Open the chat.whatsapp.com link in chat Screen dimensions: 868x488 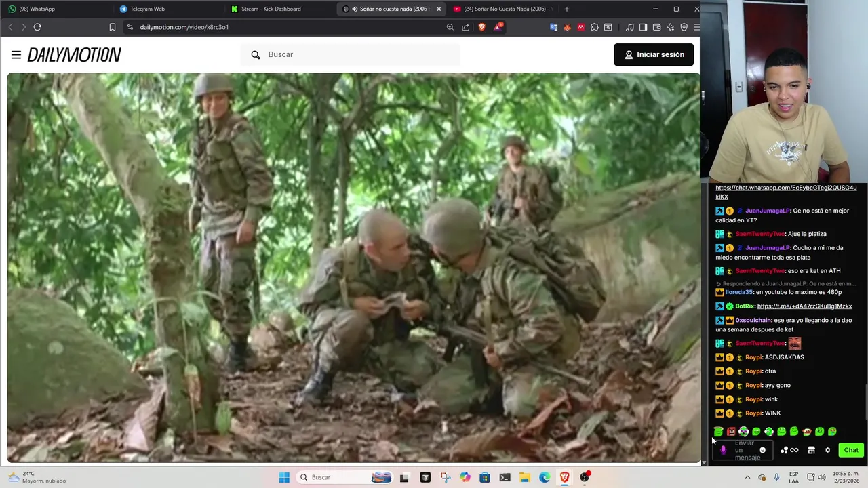click(x=786, y=192)
